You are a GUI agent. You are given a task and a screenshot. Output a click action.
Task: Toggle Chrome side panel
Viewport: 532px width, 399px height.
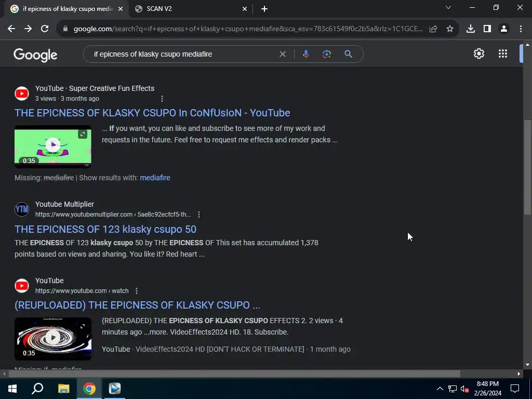487,29
